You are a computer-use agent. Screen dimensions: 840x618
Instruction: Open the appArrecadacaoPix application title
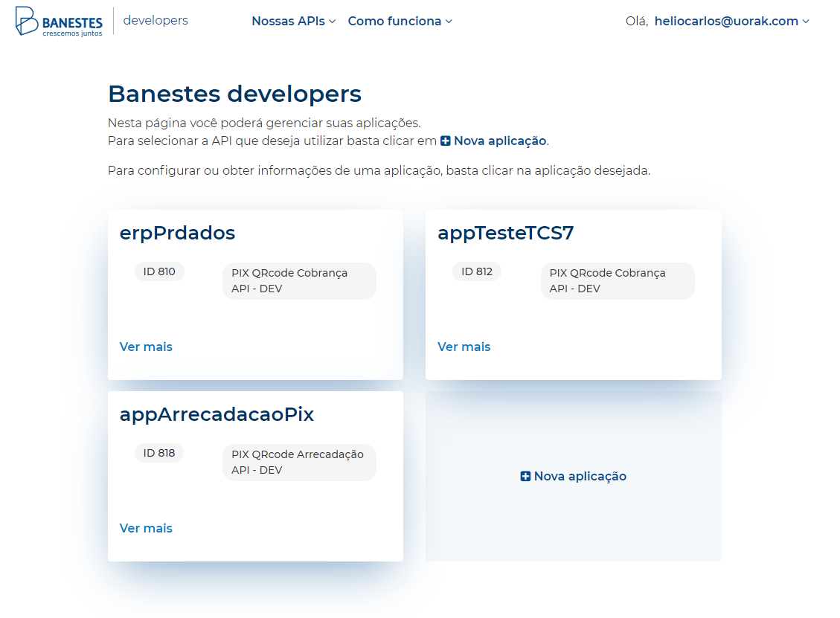(217, 414)
